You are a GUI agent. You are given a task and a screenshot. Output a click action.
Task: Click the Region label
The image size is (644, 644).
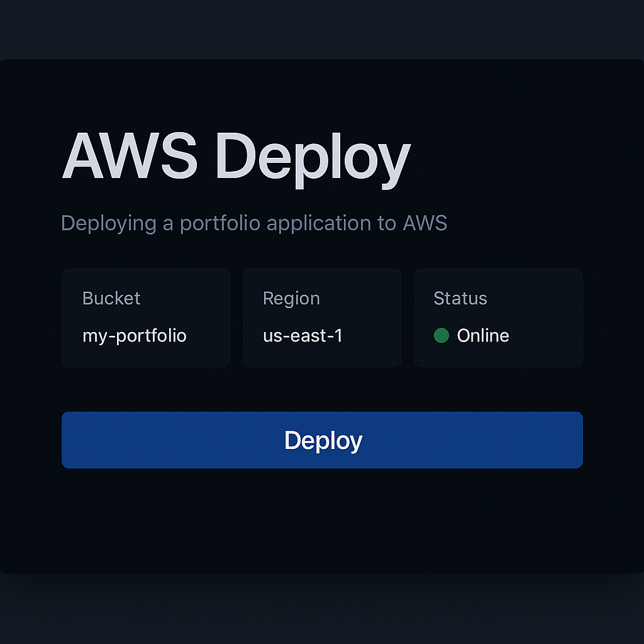291,298
